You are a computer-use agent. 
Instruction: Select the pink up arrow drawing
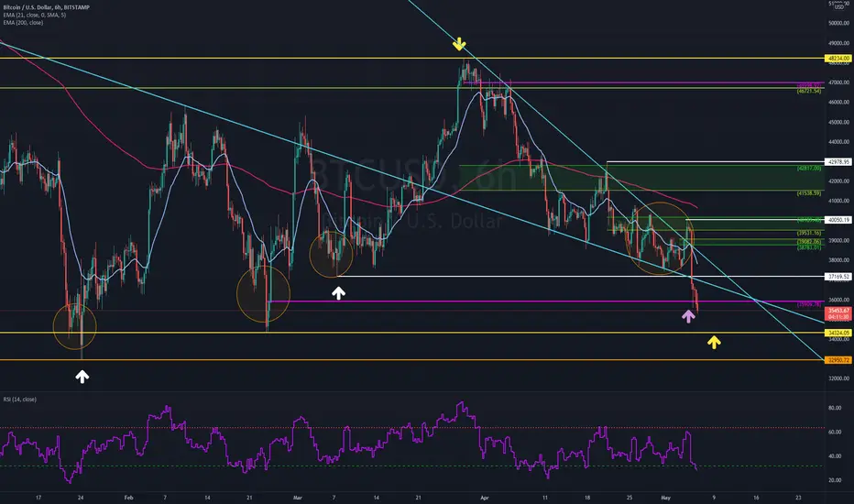[x=688, y=316]
